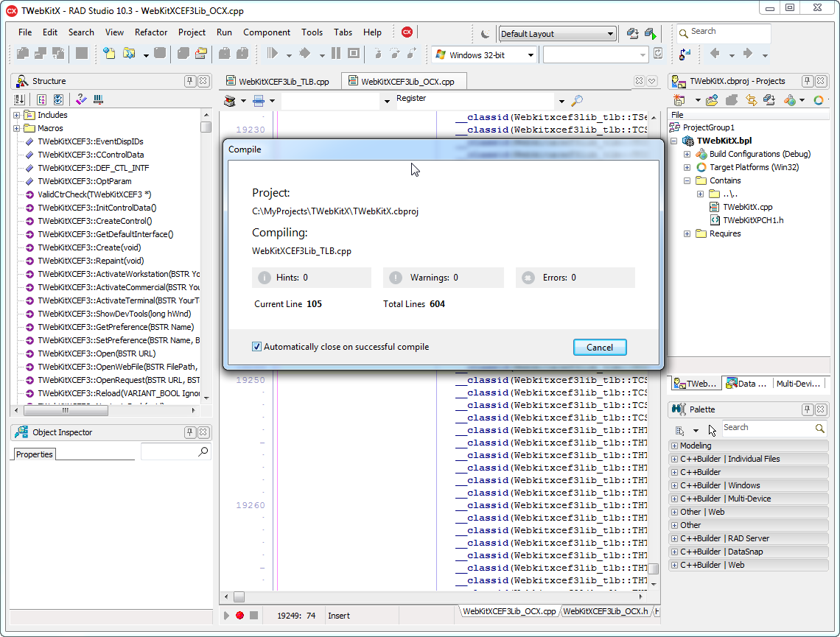
Task: Switch to the Data Explorer tab
Action: pos(746,384)
